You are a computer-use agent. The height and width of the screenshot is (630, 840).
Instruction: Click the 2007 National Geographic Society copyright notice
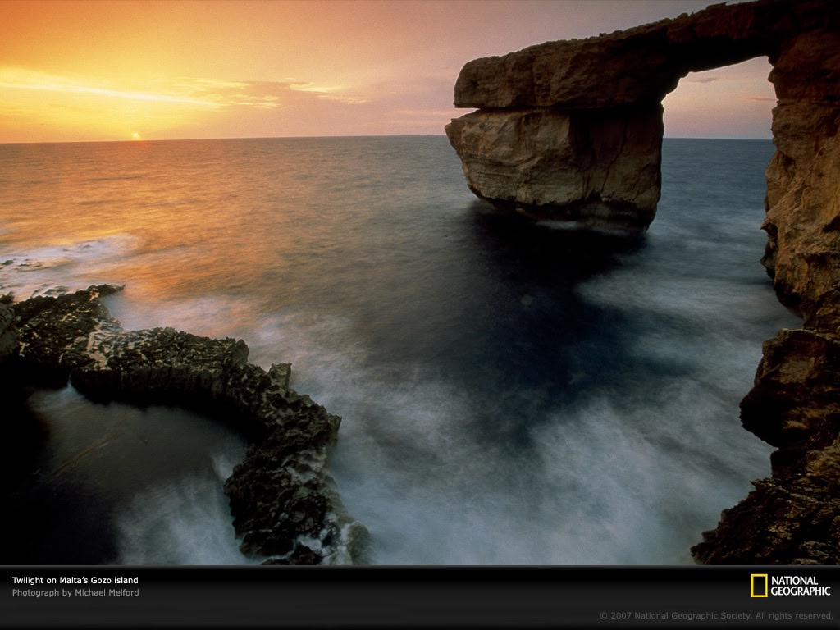tap(715, 615)
